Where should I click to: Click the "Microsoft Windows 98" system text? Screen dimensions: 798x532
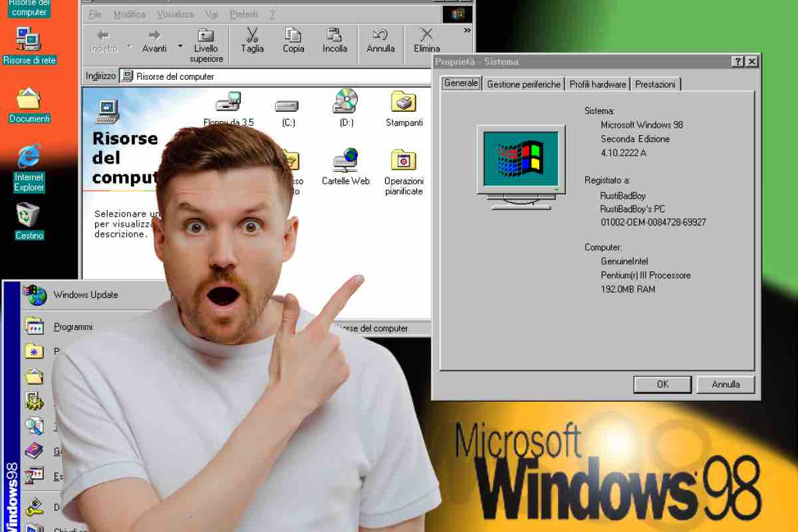point(642,125)
